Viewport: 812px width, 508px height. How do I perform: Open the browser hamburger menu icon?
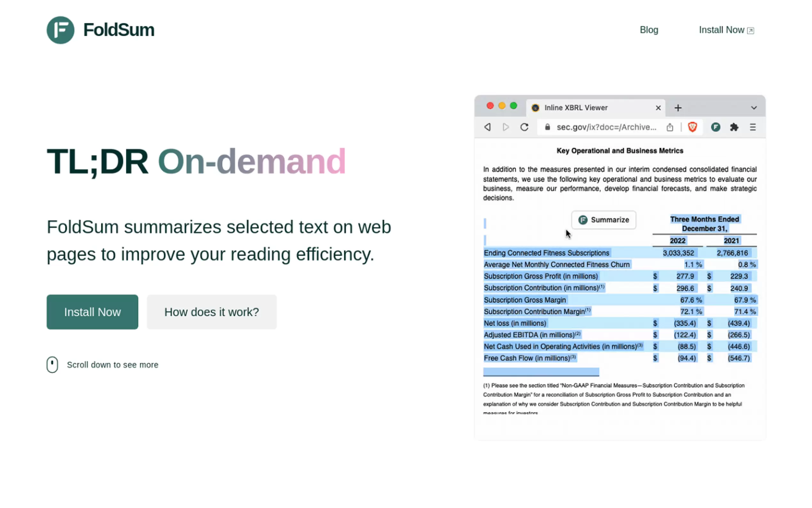(753, 127)
